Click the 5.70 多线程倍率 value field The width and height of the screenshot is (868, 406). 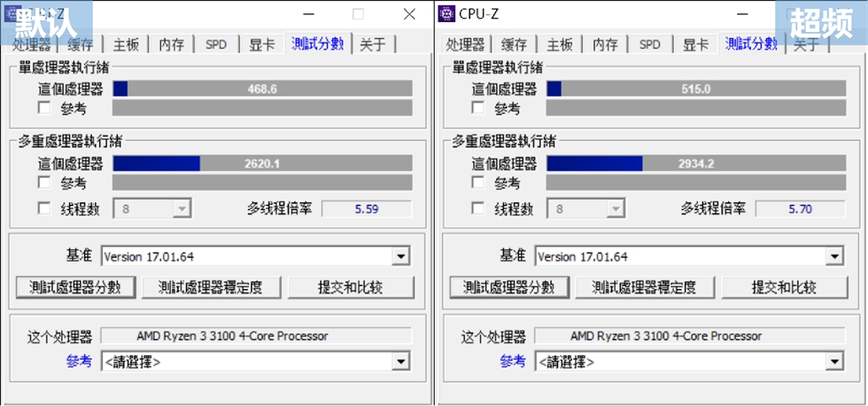pos(800,209)
